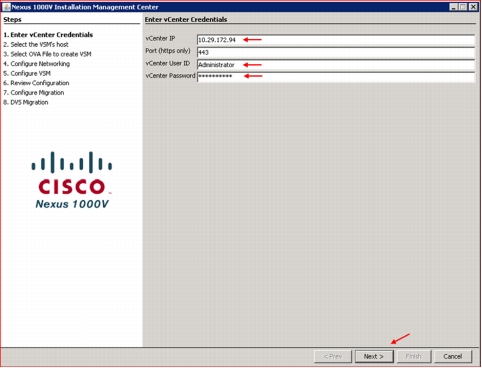Image resolution: width=482 pixels, height=368 pixels.
Task: Select step 7 Configure Migration
Action: pos(33,93)
